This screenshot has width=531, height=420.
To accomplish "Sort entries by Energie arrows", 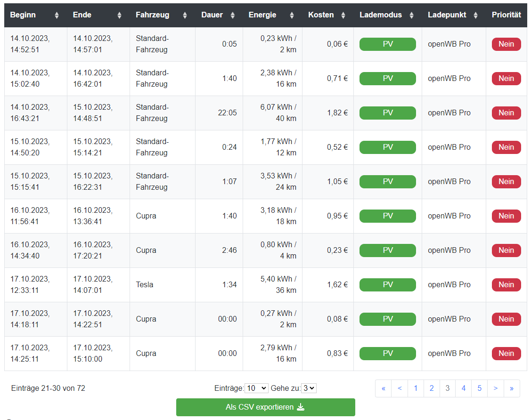I will point(292,15).
